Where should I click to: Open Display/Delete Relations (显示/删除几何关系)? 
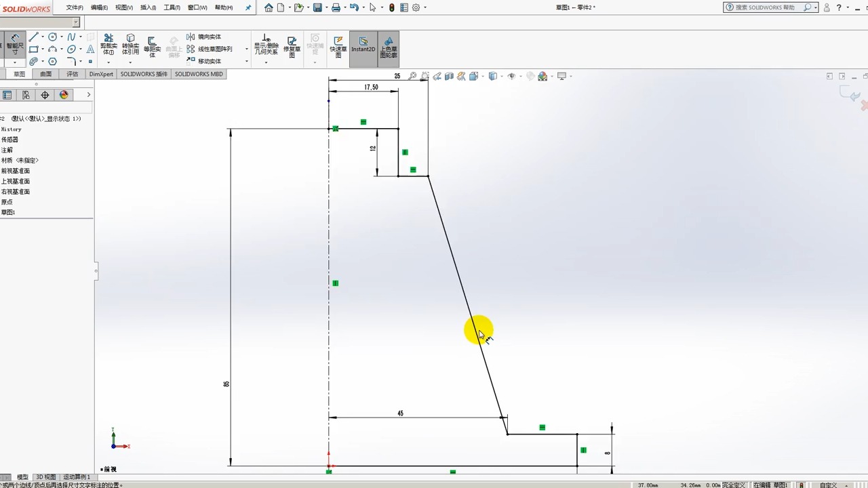tap(266, 44)
